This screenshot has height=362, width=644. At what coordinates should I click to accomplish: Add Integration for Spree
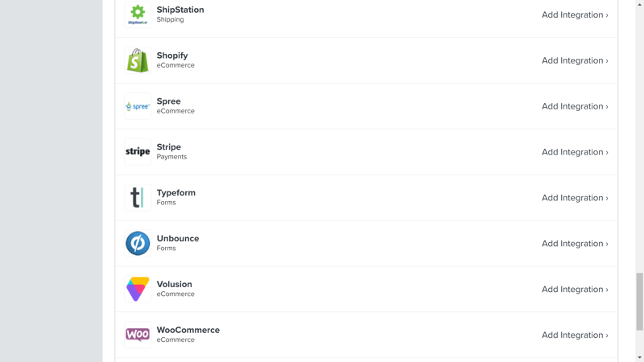[574, 106]
